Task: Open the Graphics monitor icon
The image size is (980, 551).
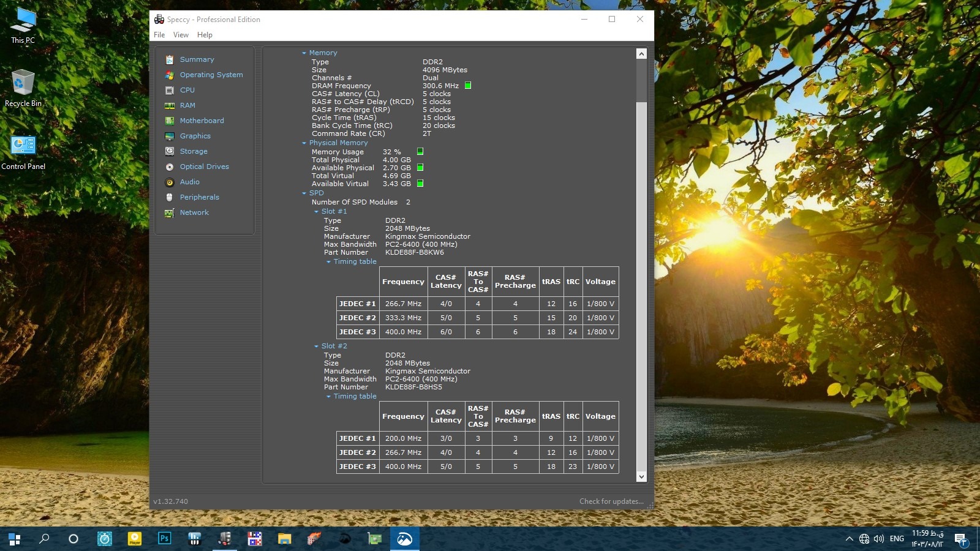Action: point(170,136)
